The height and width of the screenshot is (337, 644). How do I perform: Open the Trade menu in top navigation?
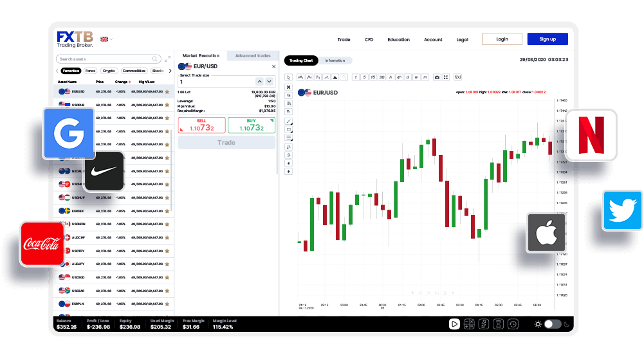click(x=344, y=40)
